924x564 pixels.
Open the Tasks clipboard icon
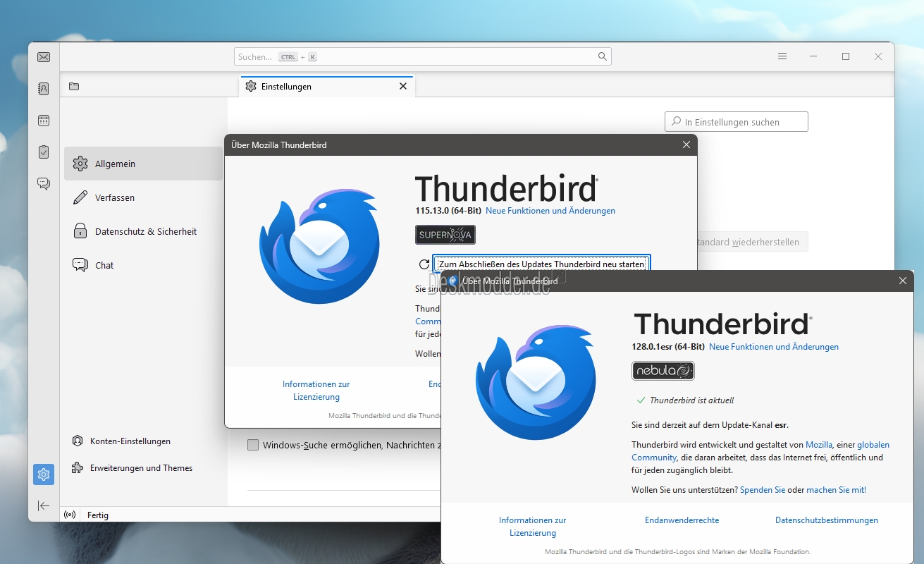pos(44,152)
